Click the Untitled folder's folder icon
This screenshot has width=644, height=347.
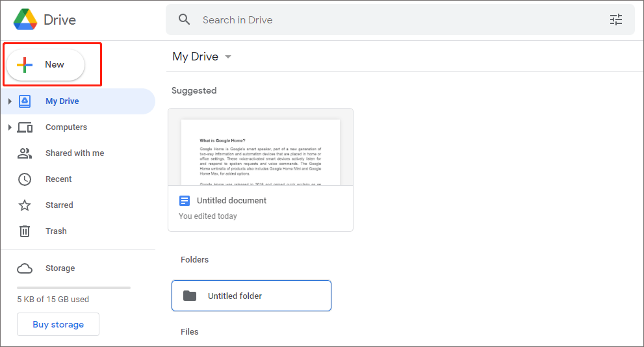pos(190,296)
